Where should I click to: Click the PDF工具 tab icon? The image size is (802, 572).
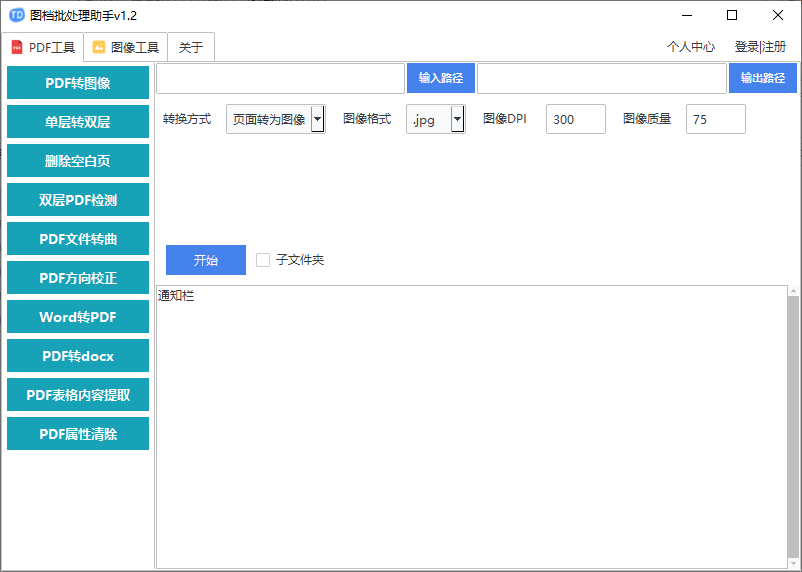17,47
